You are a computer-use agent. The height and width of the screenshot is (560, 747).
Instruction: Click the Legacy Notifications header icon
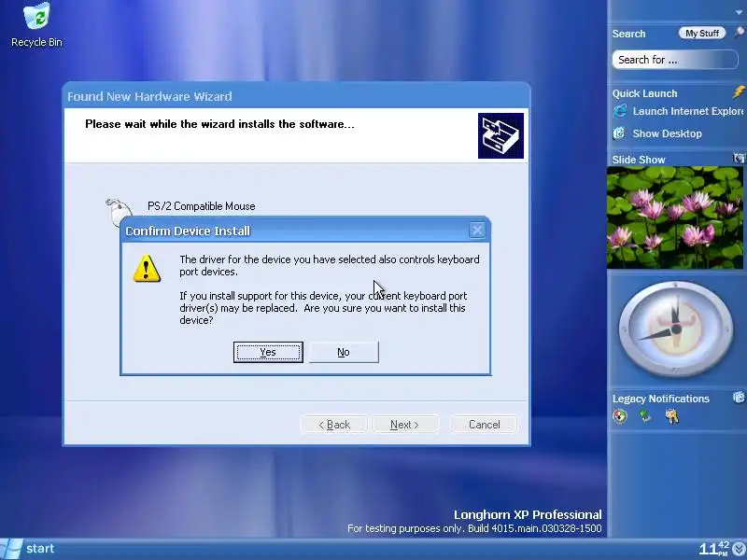(739, 398)
